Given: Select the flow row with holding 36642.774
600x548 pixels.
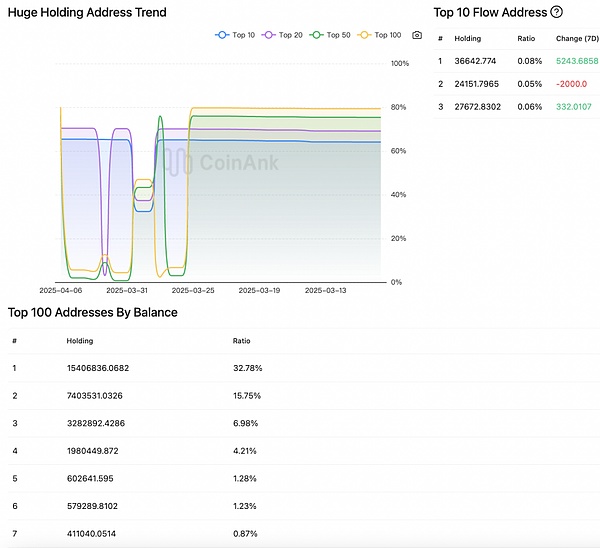Looking at the screenshot, I should (475, 61).
